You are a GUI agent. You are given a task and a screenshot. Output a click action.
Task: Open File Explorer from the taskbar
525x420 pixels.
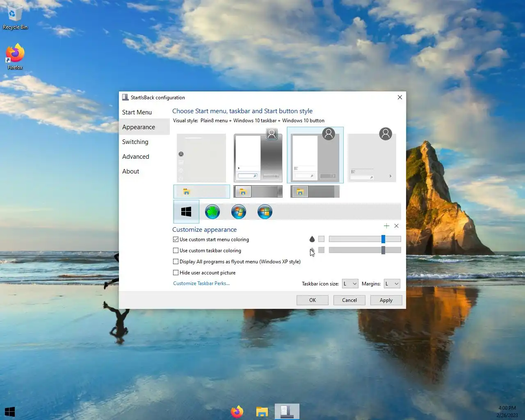click(x=262, y=411)
